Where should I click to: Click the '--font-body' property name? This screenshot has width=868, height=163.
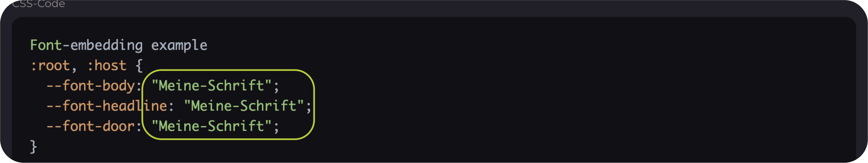pyautogui.click(x=91, y=86)
